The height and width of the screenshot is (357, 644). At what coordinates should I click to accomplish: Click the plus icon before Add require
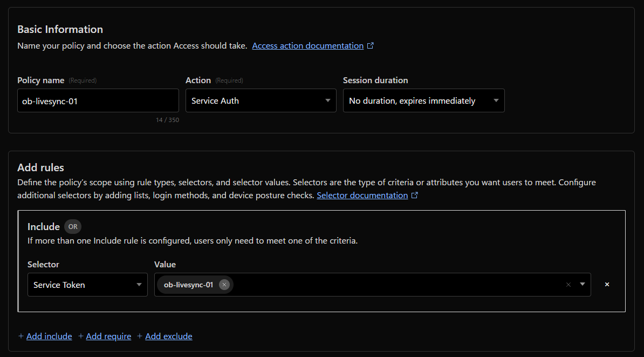[x=81, y=336]
